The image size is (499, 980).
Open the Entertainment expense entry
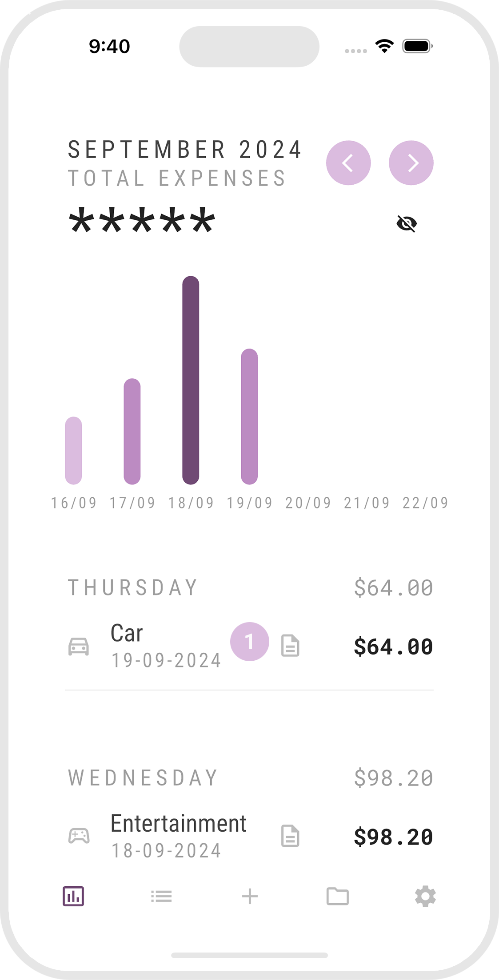click(x=178, y=824)
